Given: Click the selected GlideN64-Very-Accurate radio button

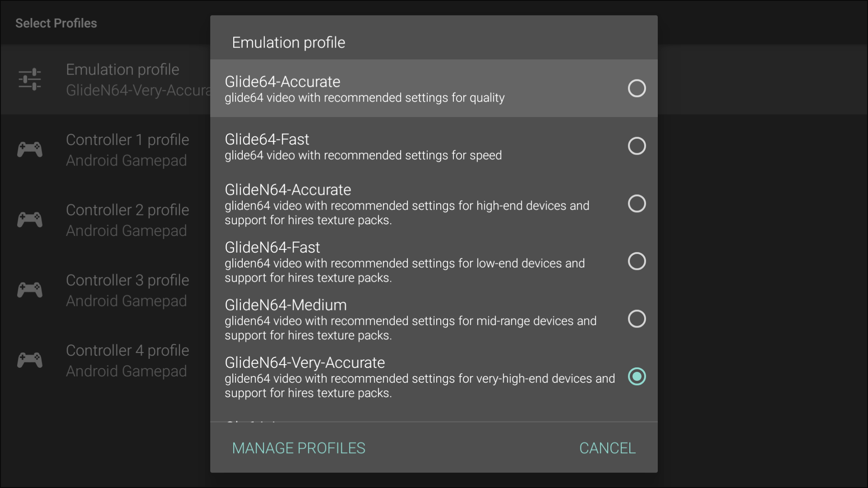Looking at the screenshot, I should tap(637, 376).
